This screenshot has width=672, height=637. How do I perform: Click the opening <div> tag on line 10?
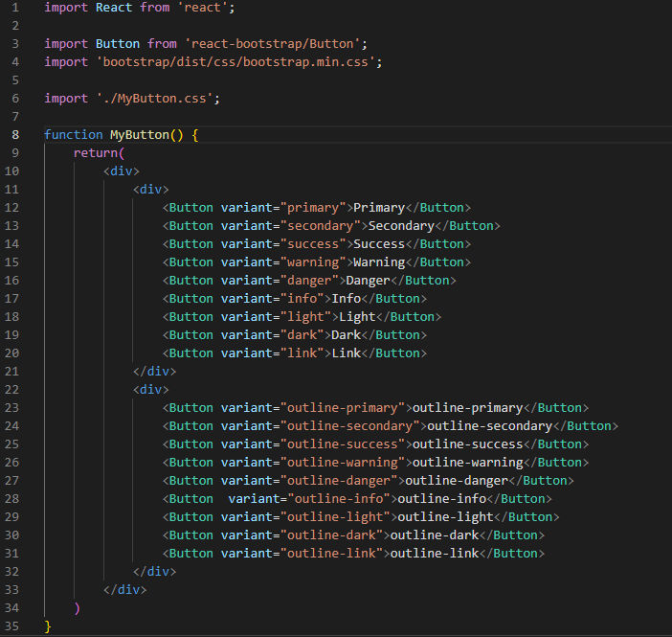[x=122, y=171]
